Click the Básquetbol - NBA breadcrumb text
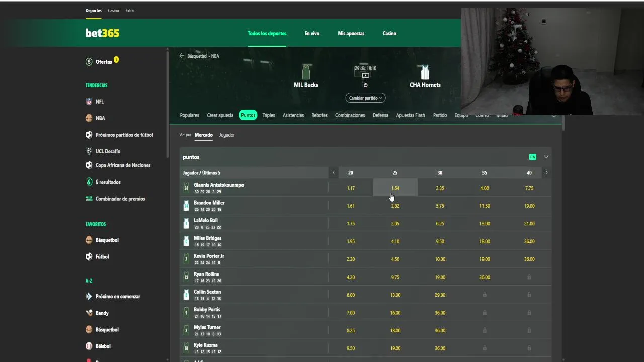 pyautogui.click(x=203, y=56)
